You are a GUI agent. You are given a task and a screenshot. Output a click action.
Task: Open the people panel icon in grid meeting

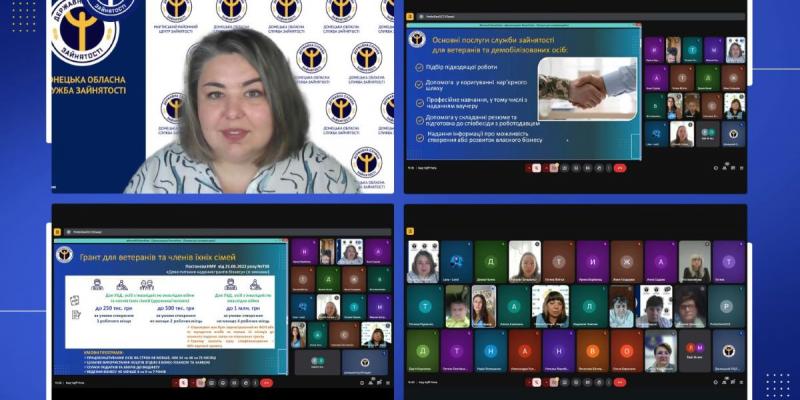pyautogui.click(x=722, y=381)
